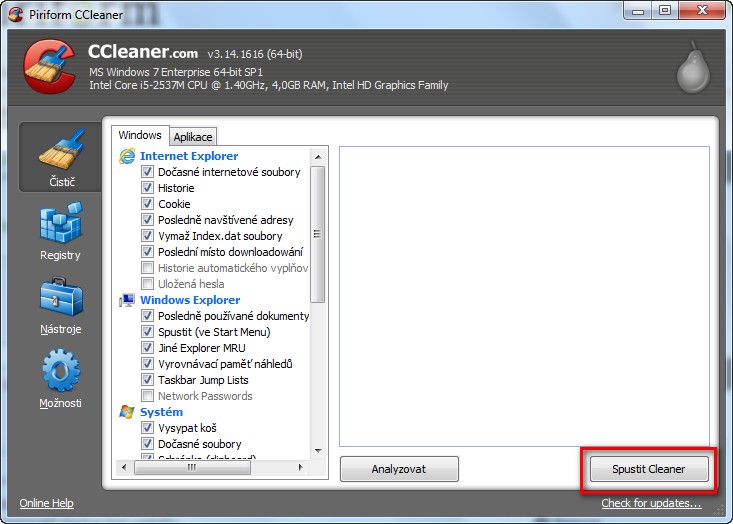Switch to the Aplikace tab
This screenshot has height=524, width=733.
pos(193,137)
